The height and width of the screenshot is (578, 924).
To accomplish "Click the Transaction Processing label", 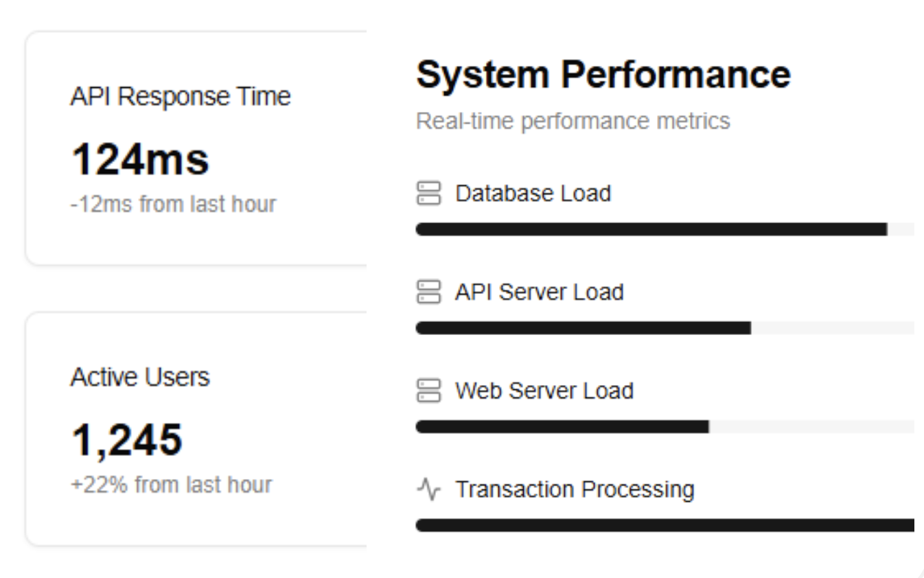I will (575, 490).
